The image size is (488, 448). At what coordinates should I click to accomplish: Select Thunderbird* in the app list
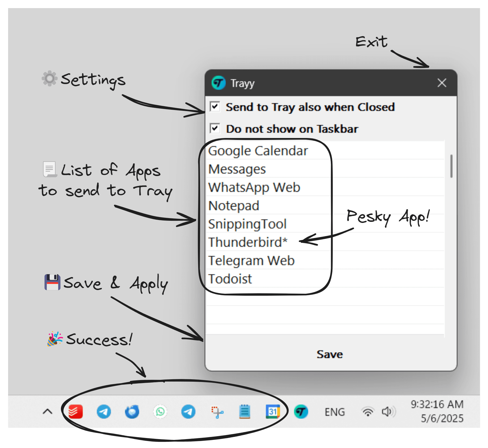click(x=325, y=242)
